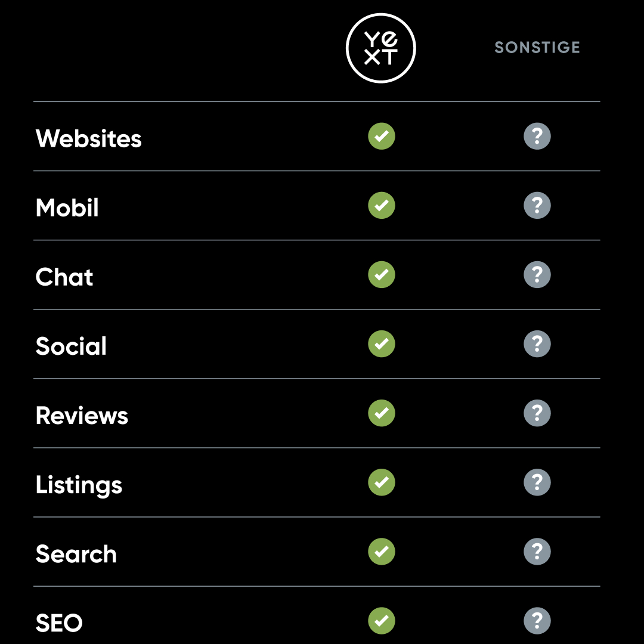Click the green checkmark in Websites row
This screenshot has height=644, width=644.
click(382, 136)
